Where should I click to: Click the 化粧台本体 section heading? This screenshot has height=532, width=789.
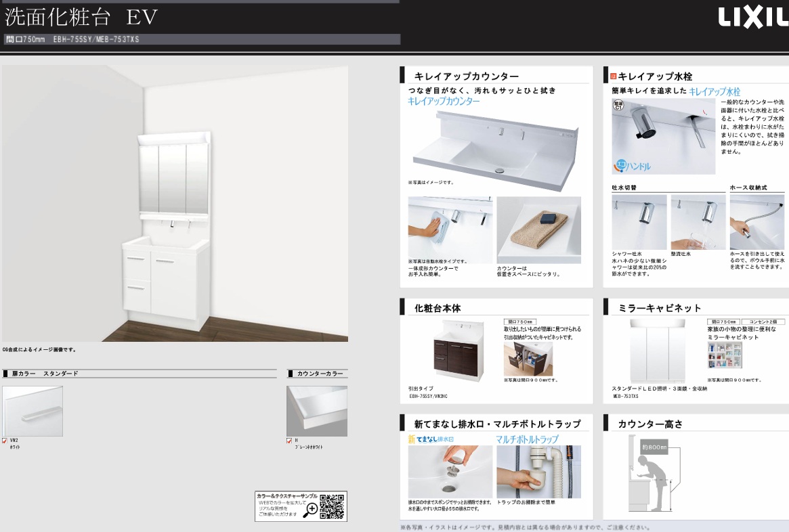pyautogui.click(x=438, y=308)
